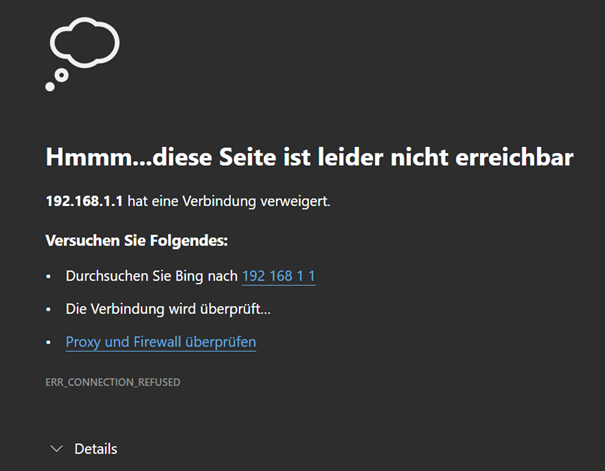Open the Details section label
Screen dimensions: 605x471
(96, 449)
